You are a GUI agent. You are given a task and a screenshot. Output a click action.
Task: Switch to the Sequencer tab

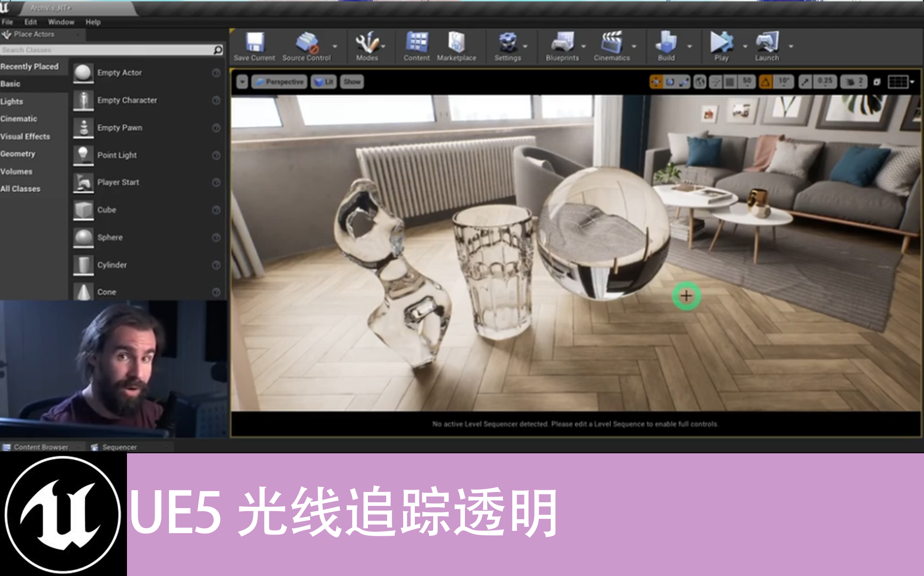tap(119, 447)
